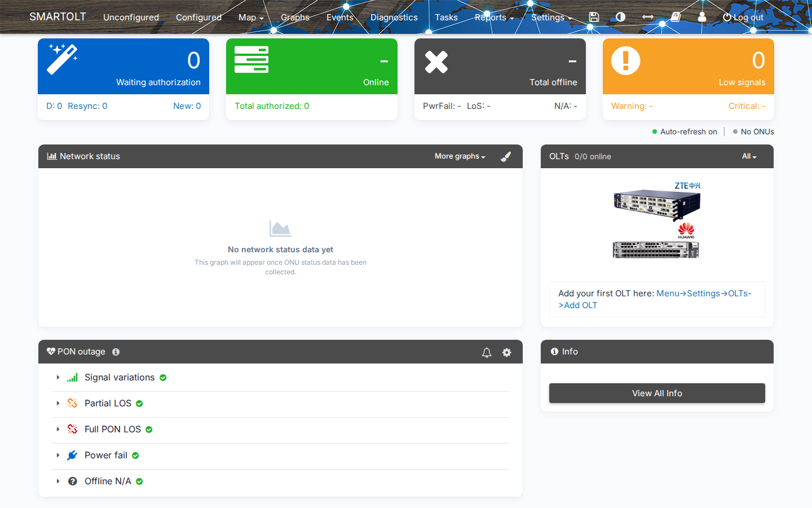This screenshot has height=508, width=812.
Task: Go to the Unconfigured page
Action: click(131, 17)
